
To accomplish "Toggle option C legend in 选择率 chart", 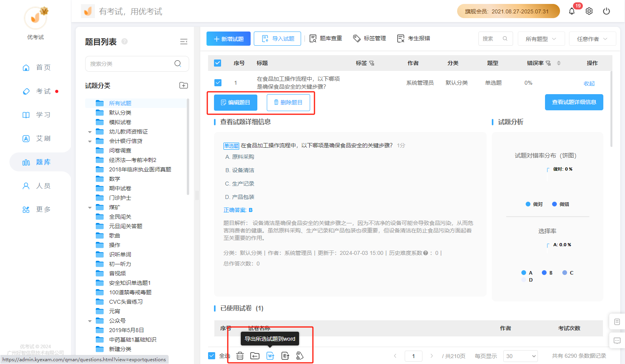I will pos(568,273).
